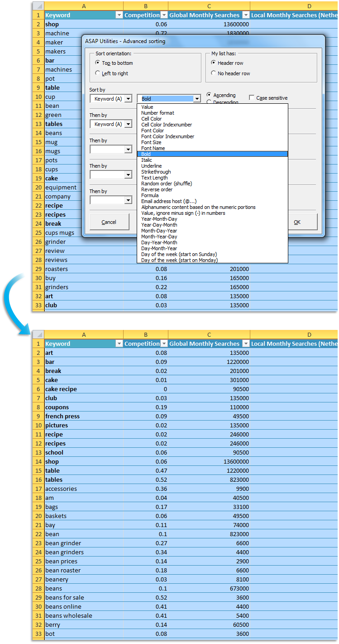The width and height of the screenshot is (339, 644).
Task: Pick Alphanumeric content based on numeric portions
Action: click(212, 207)
